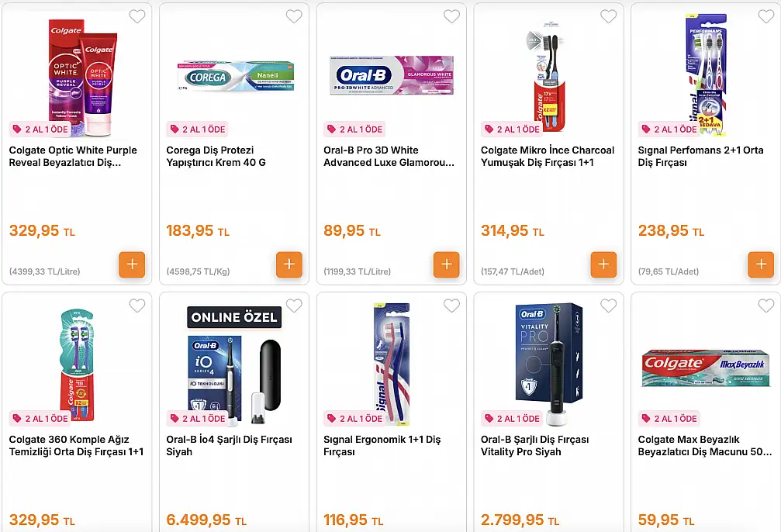Favorite the Oral-B iO4 Şarjlı toothbrush
Viewport: 781px width, 532px height.
pyautogui.click(x=294, y=306)
